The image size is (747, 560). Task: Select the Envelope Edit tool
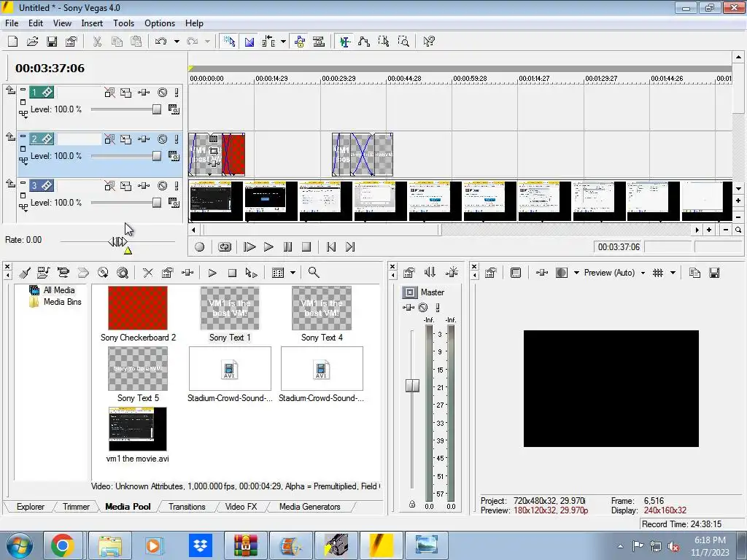[x=364, y=42]
